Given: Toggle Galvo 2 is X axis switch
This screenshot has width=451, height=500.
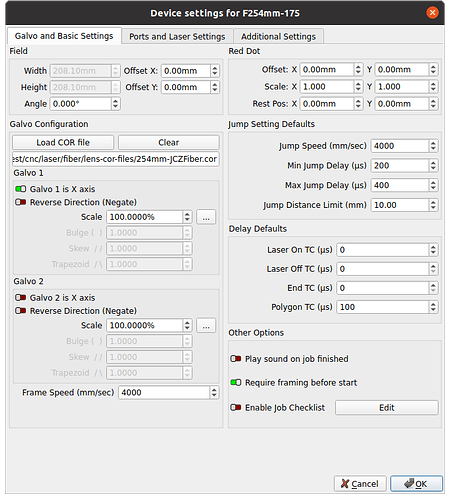Looking at the screenshot, I should (x=21, y=297).
